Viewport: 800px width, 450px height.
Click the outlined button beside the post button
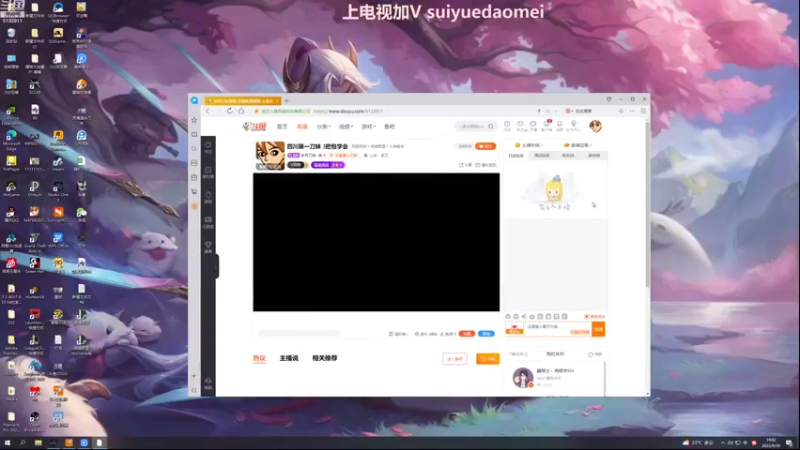[455, 359]
